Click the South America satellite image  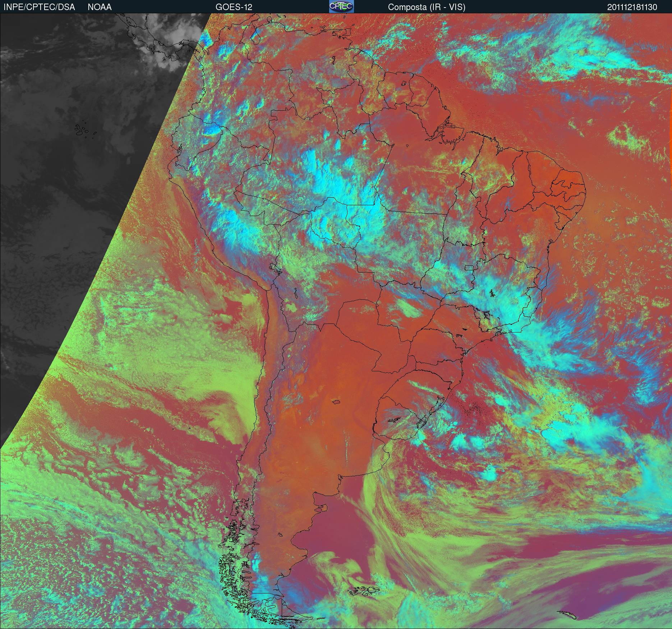point(336,321)
